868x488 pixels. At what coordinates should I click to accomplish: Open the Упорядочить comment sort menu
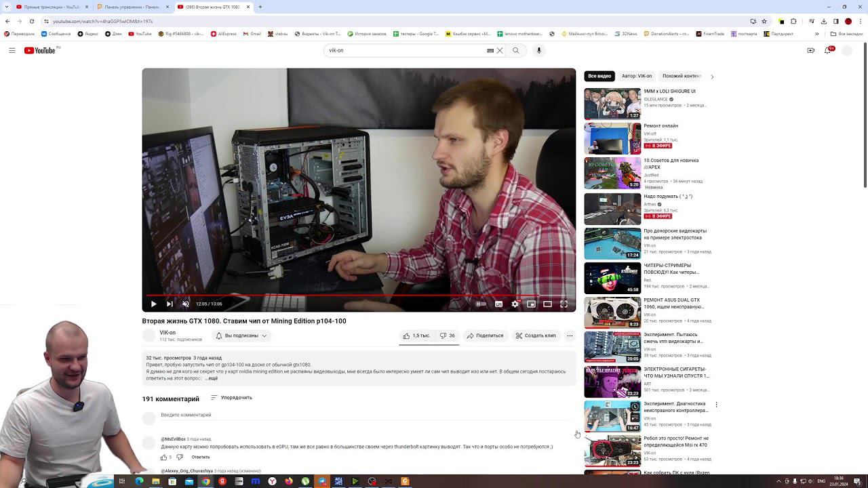(x=231, y=398)
